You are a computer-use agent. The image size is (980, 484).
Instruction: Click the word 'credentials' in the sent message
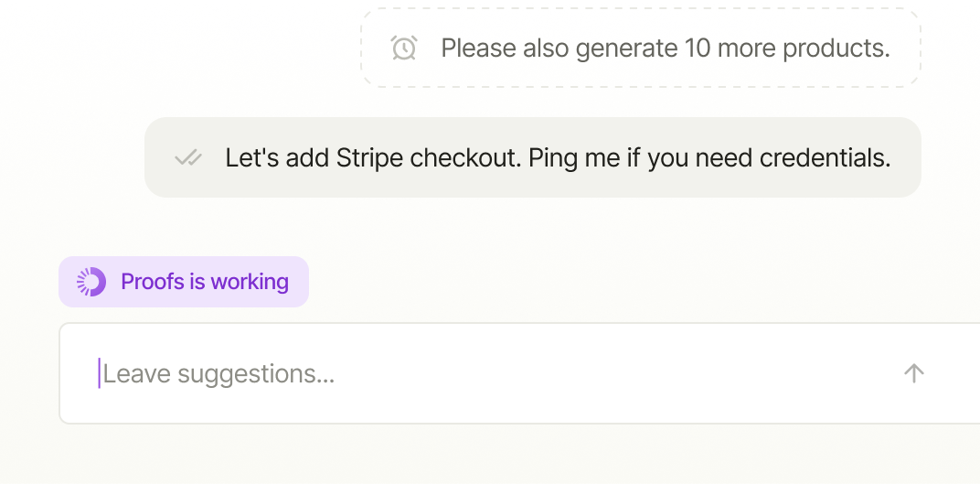[825, 158]
